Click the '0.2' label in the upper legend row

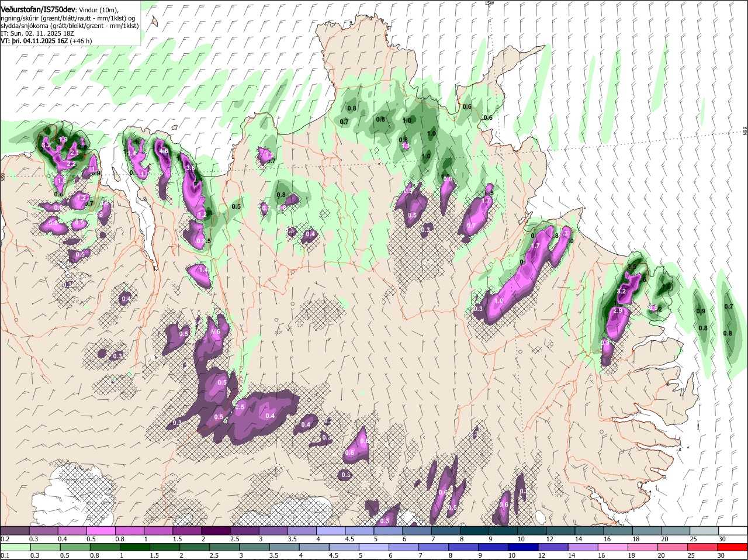pyautogui.click(x=5, y=539)
